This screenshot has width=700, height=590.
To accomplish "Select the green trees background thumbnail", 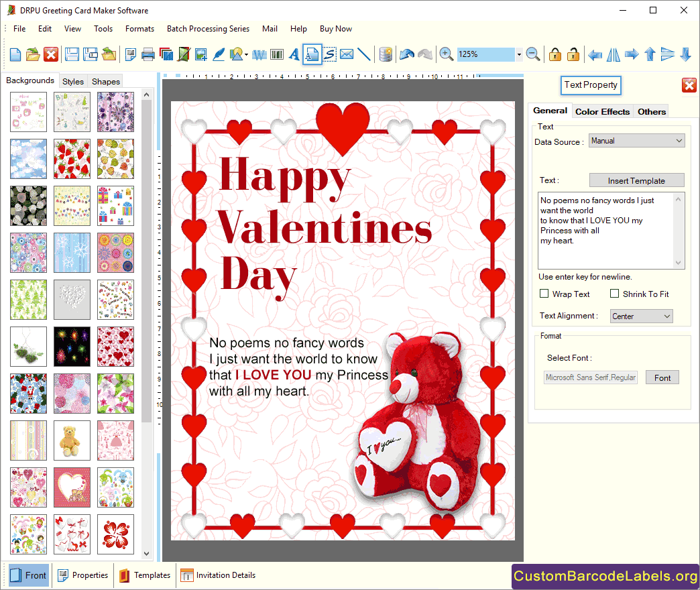I will 28,300.
